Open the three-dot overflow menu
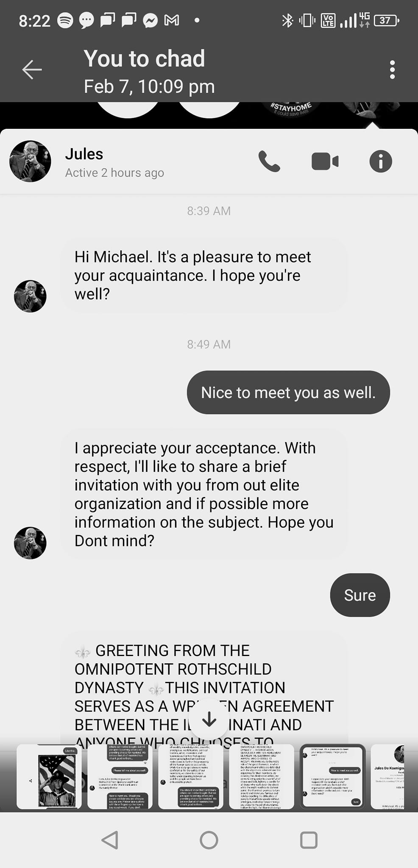Screen dimensions: 418x868 tap(392, 70)
